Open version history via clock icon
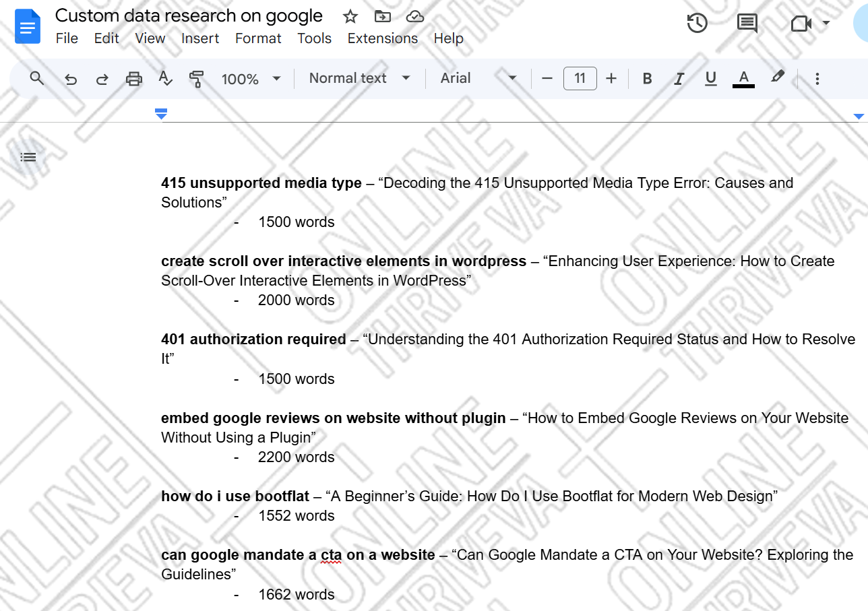The height and width of the screenshot is (611, 868). (697, 23)
